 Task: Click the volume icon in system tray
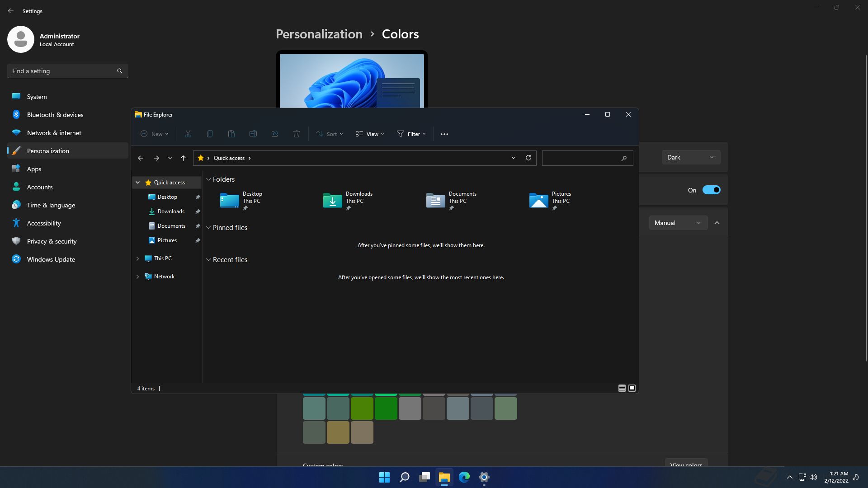tap(813, 477)
